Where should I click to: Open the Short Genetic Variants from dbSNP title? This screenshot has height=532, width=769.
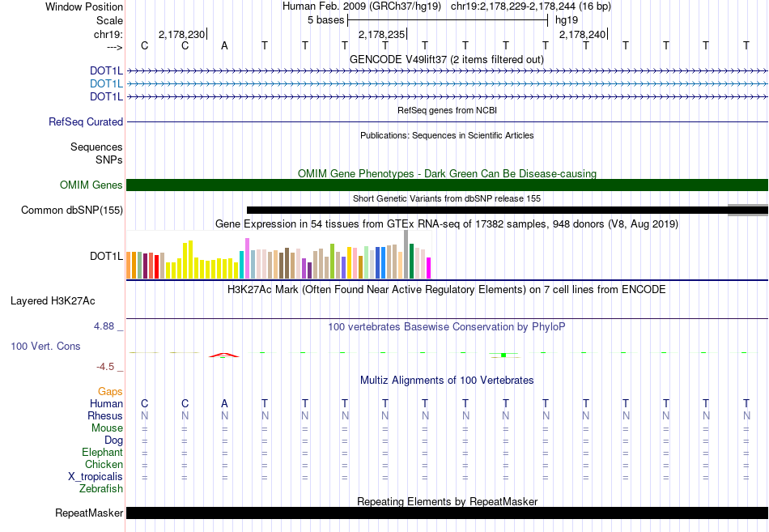pos(447,198)
